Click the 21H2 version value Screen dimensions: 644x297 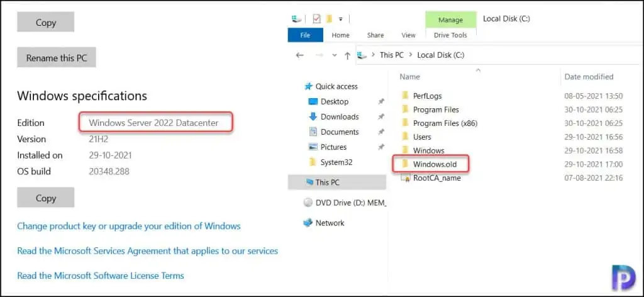tap(98, 139)
